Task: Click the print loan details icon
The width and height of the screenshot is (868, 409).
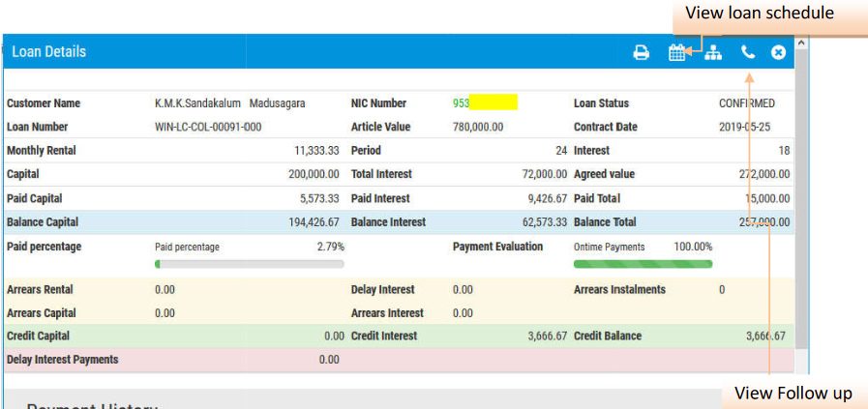Action: tap(641, 53)
